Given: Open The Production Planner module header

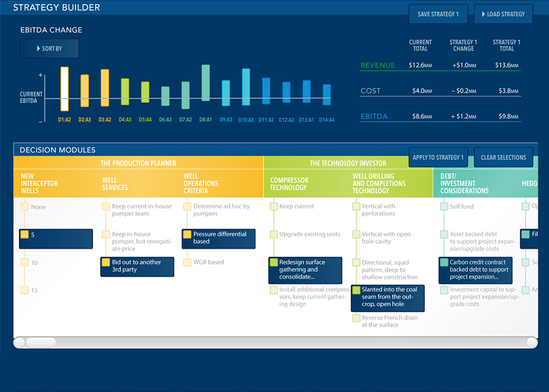Looking at the screenshot, I should (139, 163).
